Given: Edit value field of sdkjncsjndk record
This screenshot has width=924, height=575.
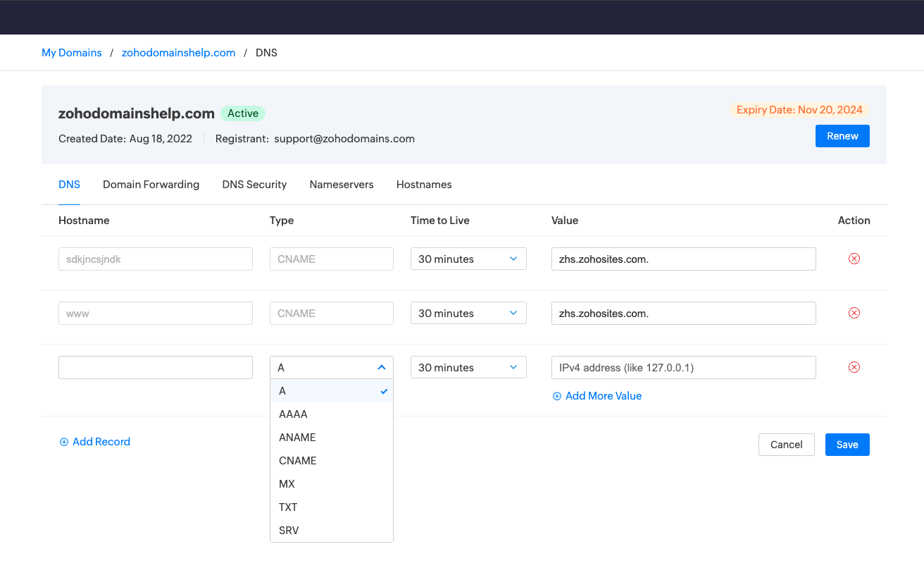Looking at the screenshot, I should [x=684, y=259].
